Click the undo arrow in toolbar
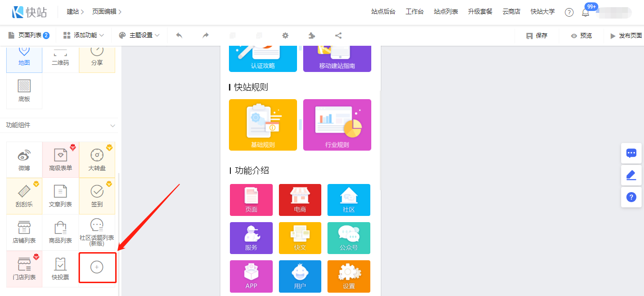 179,35
